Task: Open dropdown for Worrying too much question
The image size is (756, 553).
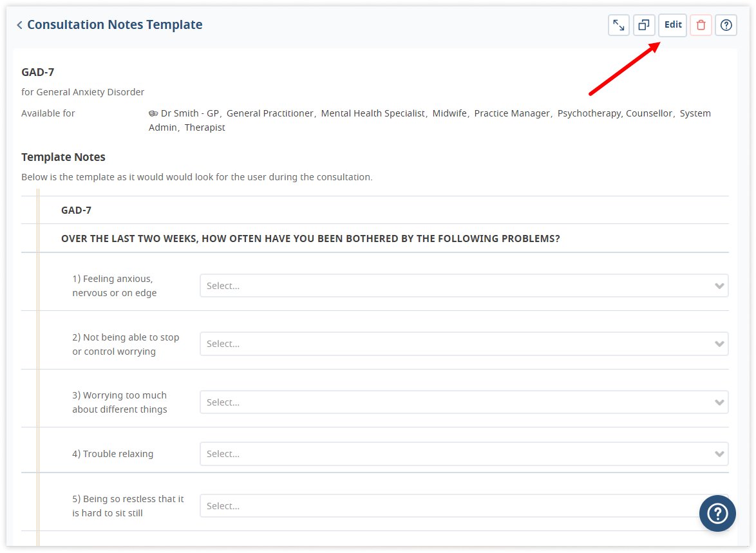Action: [x=464, y=402]
